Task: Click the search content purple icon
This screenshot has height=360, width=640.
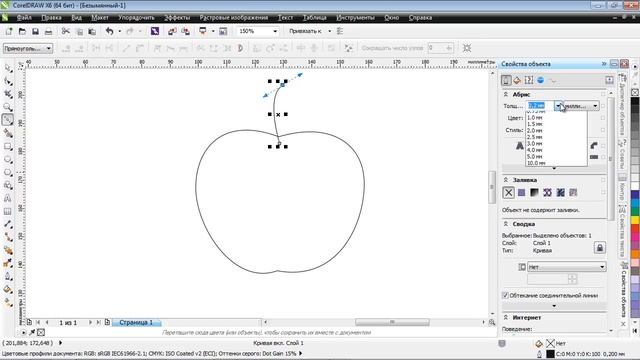Action: [x=155, y=31]
